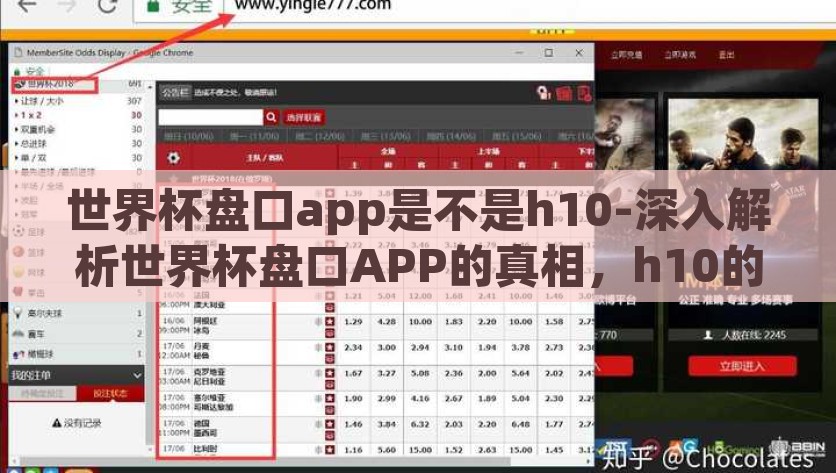This screenshot has height=473, width=836.
Task: Switch to the 周五 (15/06) date tab
Action: pyautogui.click(x=516, y=136)
